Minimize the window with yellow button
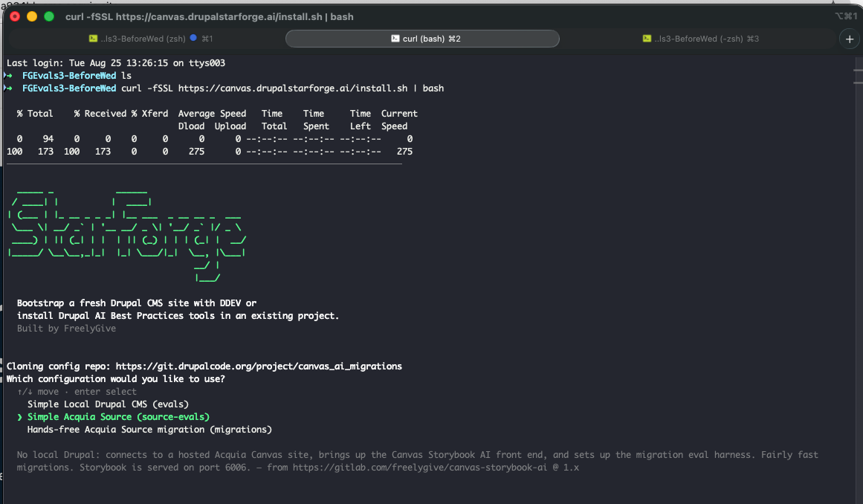This screenshot has width=863, height=504. click(x=32, y=16)
